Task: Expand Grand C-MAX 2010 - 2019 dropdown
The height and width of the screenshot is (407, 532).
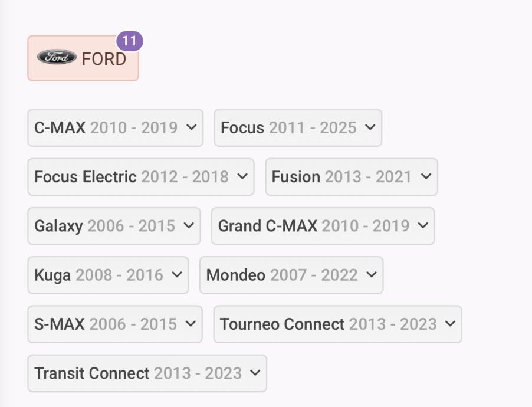Action: click(x=323, y=226)
